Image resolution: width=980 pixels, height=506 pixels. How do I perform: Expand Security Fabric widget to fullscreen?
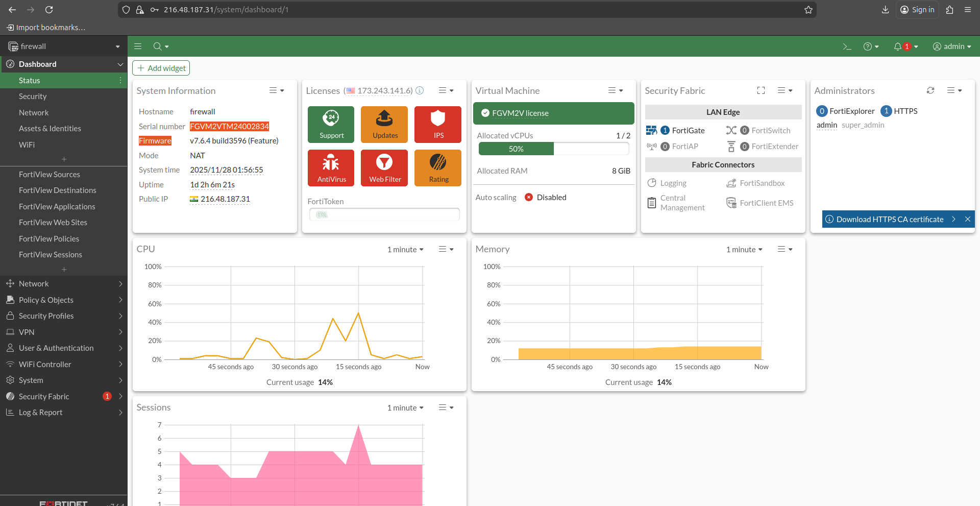click(x=761, y=90)
